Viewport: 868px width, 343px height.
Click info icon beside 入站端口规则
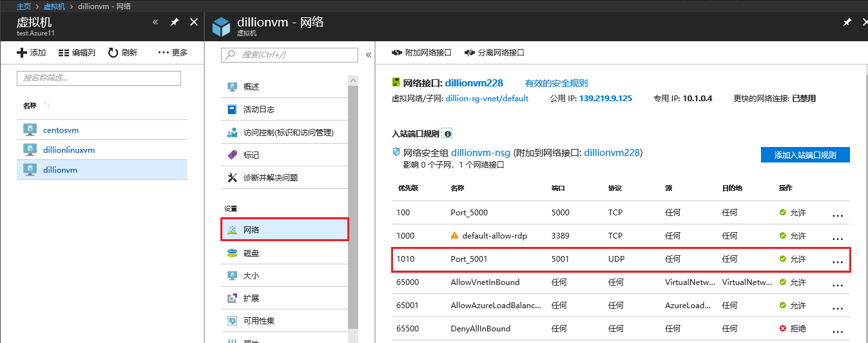point(448,134)
